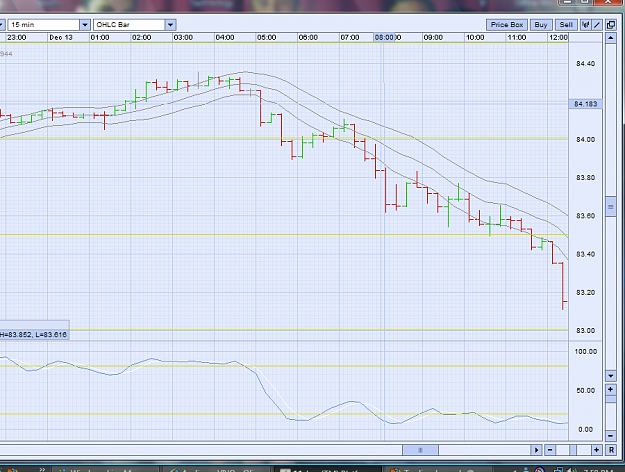Click the vertical zoom slider handle
625x472 pixels.
pyautogui.click(x=611, y=399)
